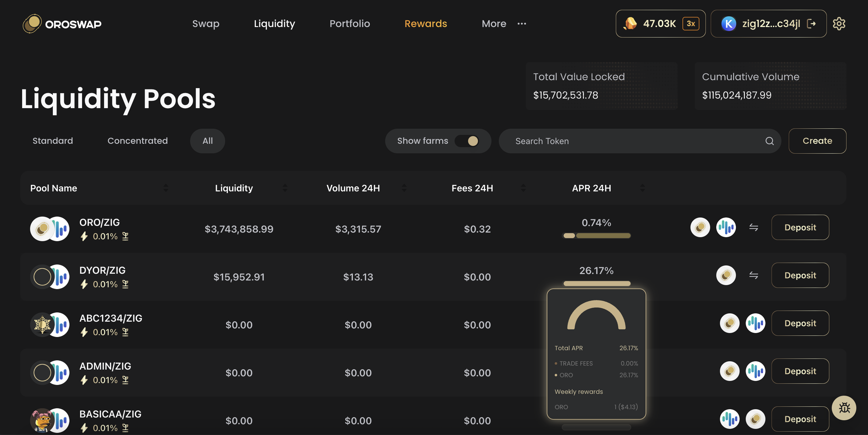
Task: Open the Portfolio page
Action: click(x=350, y=24)
